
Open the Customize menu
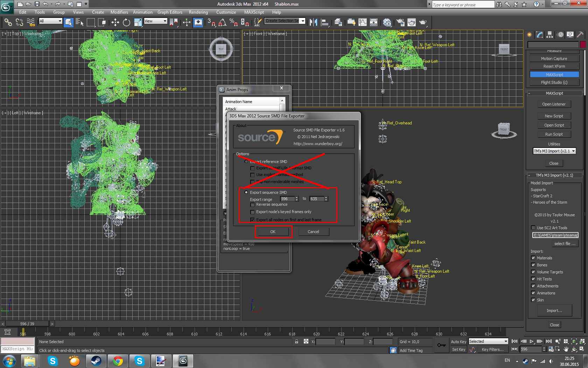coord(226,12)
